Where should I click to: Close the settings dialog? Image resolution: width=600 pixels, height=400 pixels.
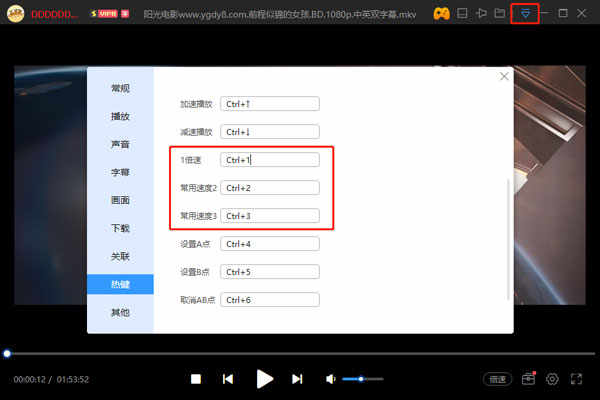pyautogui.click(x=504, y=76)
